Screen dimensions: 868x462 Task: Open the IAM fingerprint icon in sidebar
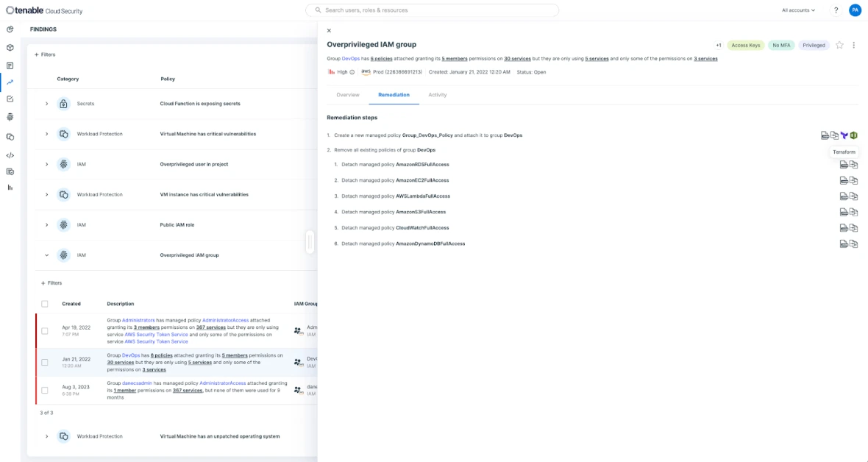(10, 116)
